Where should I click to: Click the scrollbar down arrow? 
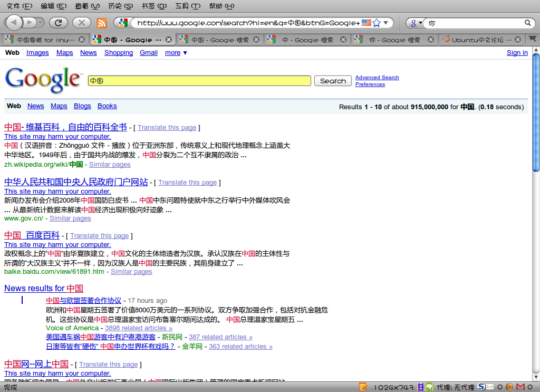536,377
